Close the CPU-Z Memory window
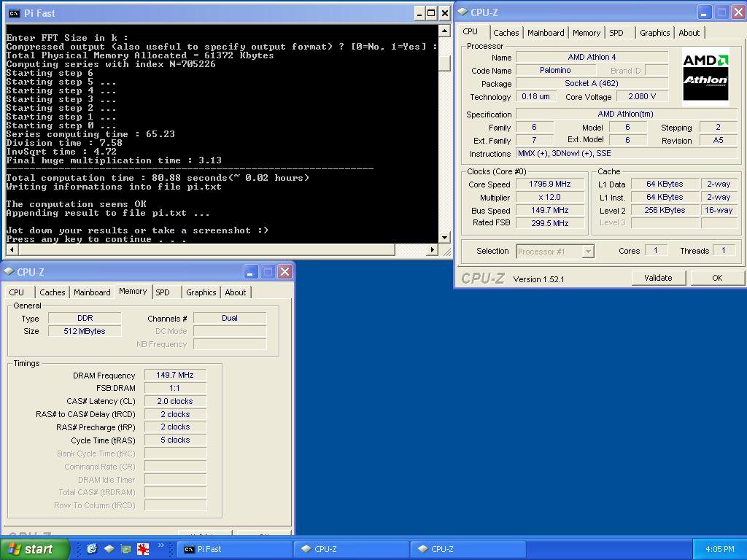 point(285,272)
